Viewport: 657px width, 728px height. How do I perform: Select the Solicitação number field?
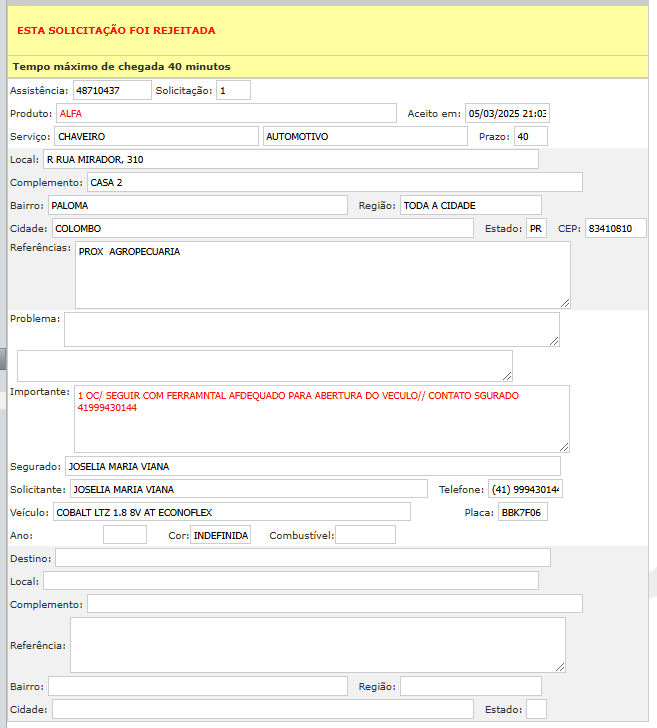tap(232, 90)
